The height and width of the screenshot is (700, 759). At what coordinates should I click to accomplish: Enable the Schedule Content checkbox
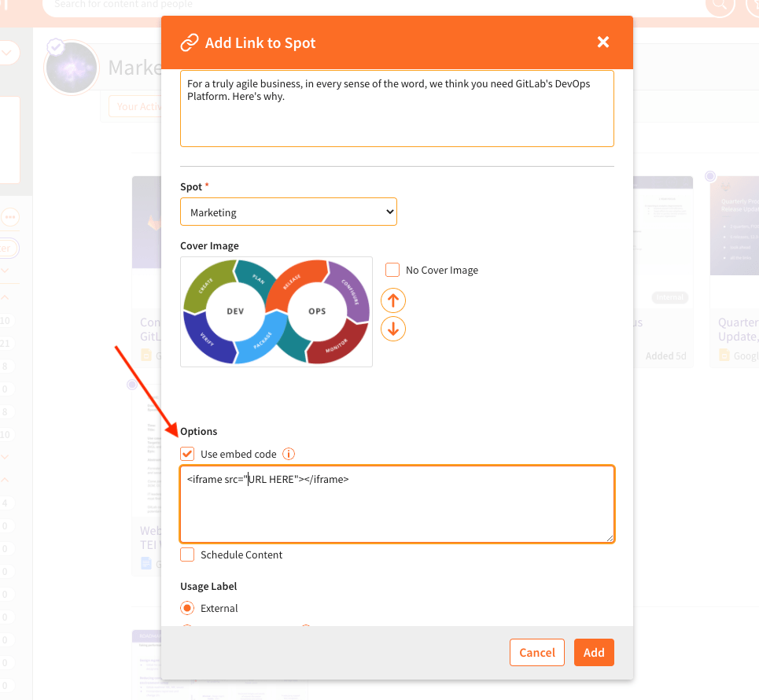tap(187, 555)
